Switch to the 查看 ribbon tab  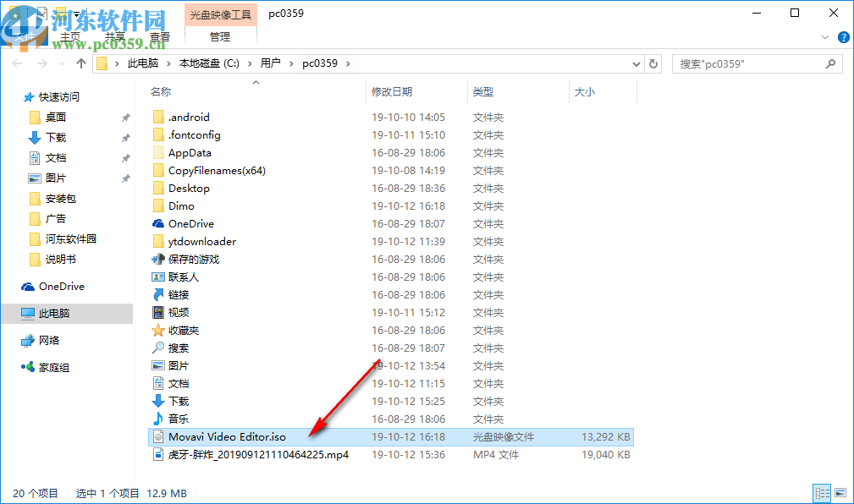(161, 36)
